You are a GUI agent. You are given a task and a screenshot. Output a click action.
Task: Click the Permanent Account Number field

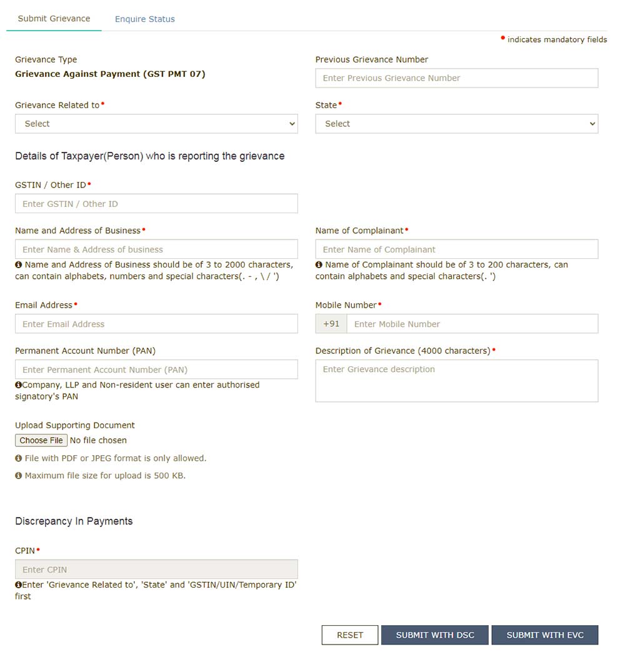[156, 369]
